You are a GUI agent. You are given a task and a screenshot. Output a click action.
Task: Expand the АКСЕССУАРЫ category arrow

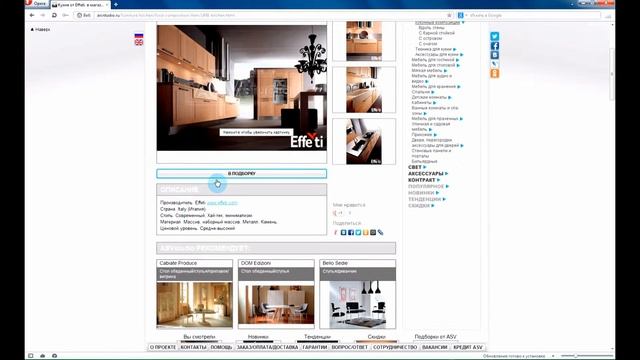pyautogui.click(x=446, y=174)
